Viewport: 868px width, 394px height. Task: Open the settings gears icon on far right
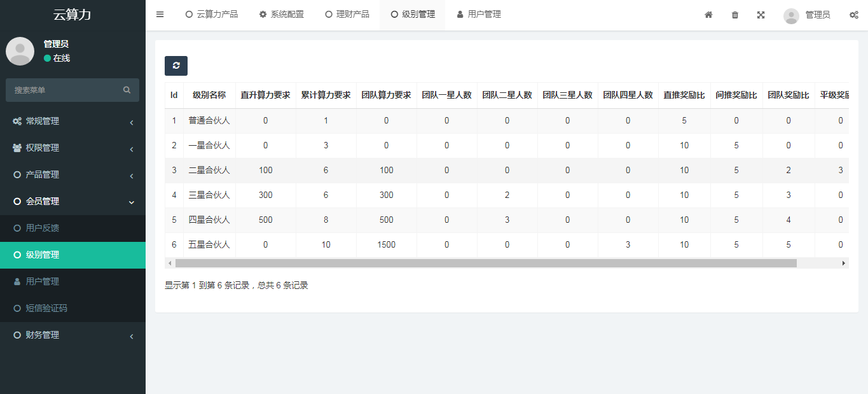[854, 15]
